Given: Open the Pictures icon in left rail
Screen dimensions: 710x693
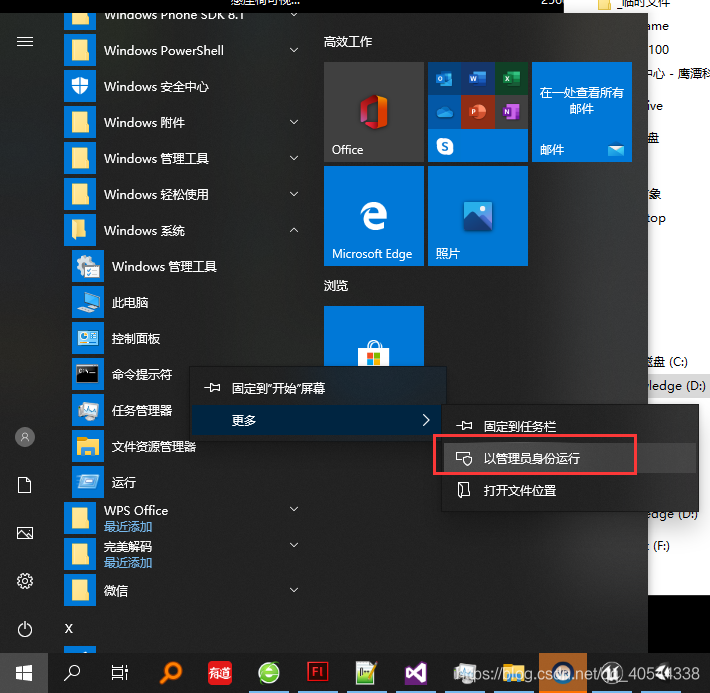Looking at the screenshot, I should coord(25,533).
